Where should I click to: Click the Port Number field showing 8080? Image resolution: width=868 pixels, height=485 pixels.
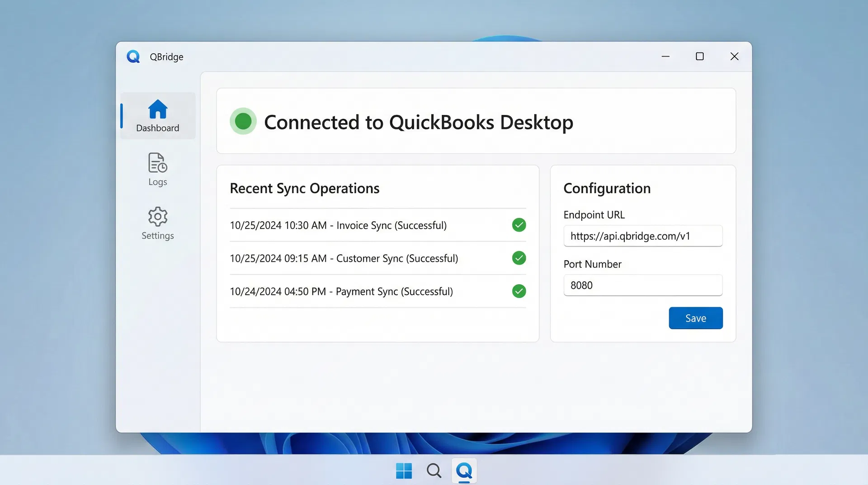(x=642, y=285)
